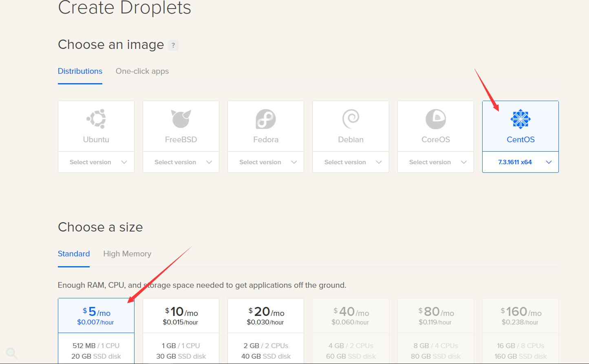The width and height of the screenshot is (589, 364).
Task: Click the 16 GB / 8 CPUs specs
Action: 521,346
